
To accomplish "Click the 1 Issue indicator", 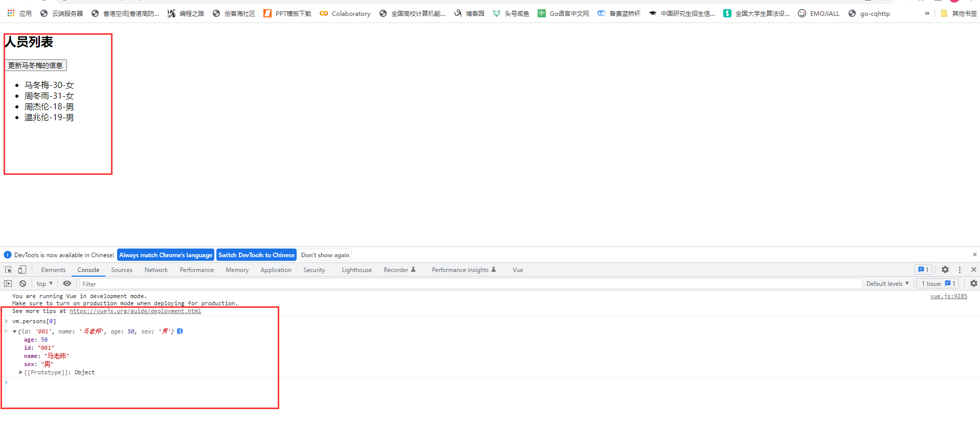I will 939,283.
